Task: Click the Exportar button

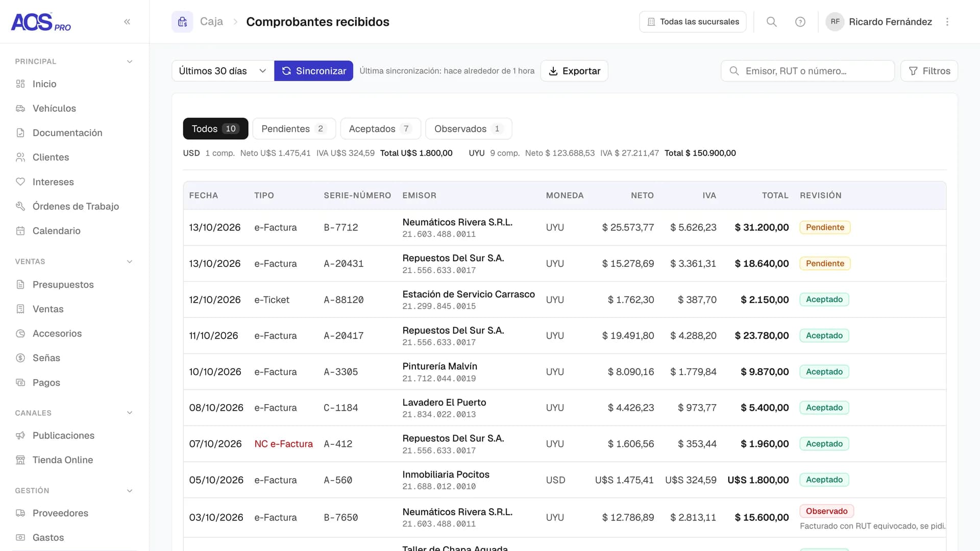Action: (x=574, y=71)
